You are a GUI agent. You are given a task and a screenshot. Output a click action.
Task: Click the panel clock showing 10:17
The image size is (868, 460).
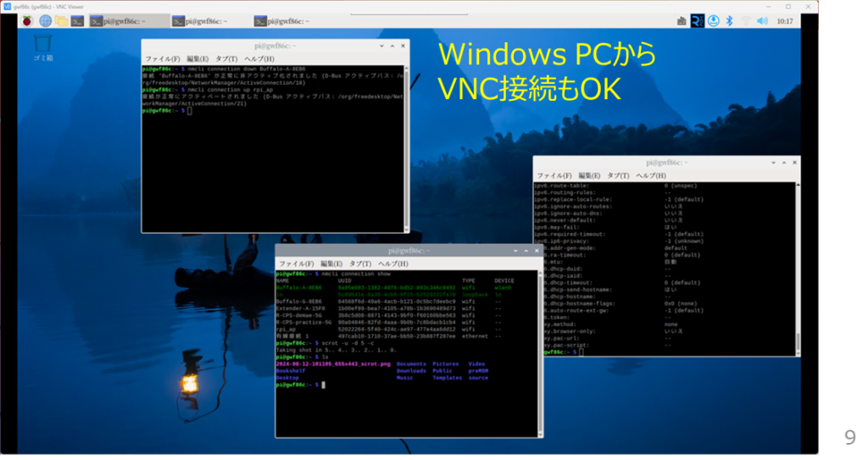786,20
